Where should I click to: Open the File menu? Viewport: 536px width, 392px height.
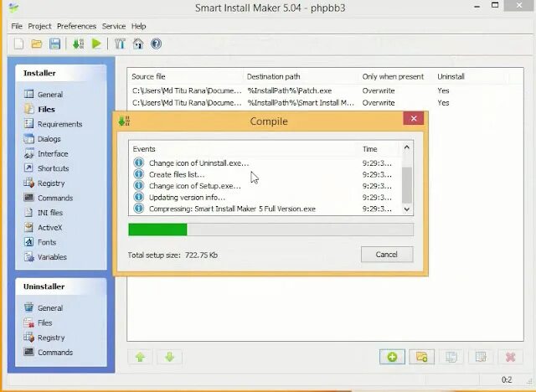tap(17, 26)
